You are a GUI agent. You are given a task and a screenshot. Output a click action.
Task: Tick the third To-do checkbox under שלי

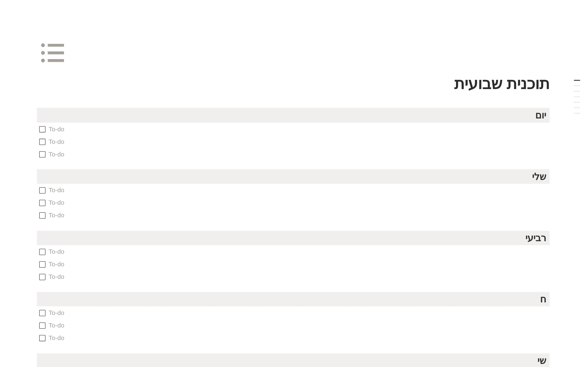(x=42, y=215)
